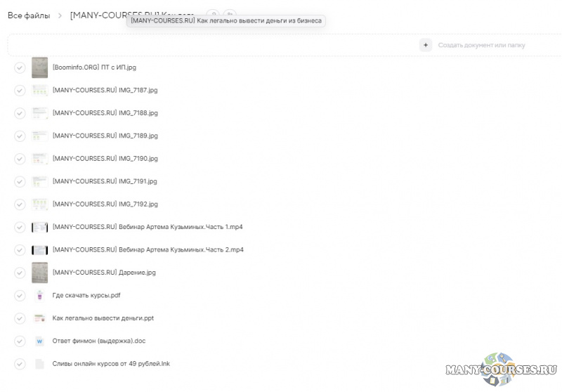Click the plus icon to create a document
562x392 pixels.
tap(425, 45)
